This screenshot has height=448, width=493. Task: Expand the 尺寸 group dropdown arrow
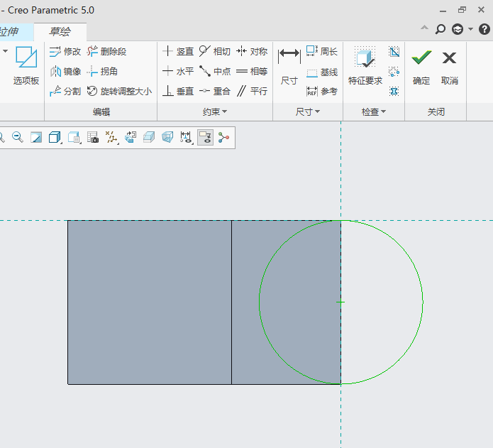pos(308,112)
